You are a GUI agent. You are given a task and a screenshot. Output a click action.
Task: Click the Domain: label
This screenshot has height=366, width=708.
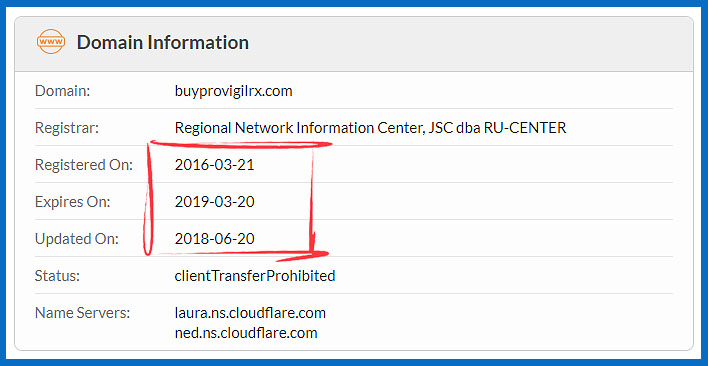pos(63,91)
